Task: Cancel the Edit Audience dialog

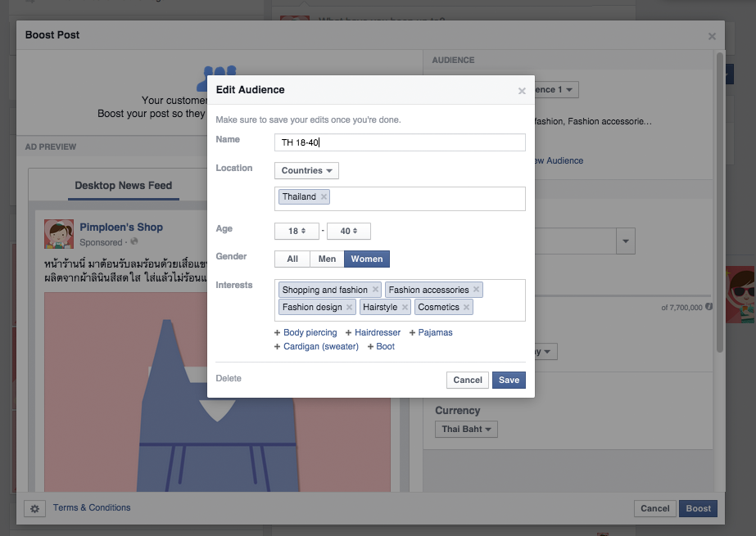Action: pyautogui.click(x=467, y=380)
